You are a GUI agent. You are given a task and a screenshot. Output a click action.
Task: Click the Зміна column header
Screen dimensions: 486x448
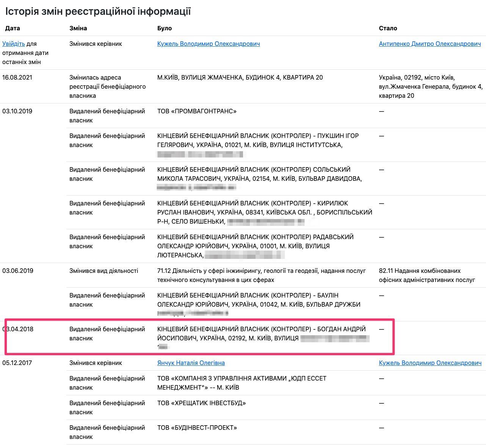[78, 28]
